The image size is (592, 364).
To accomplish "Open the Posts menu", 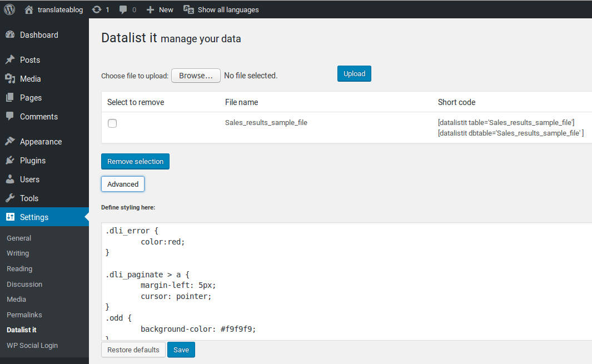I will (x=30, y=59).
